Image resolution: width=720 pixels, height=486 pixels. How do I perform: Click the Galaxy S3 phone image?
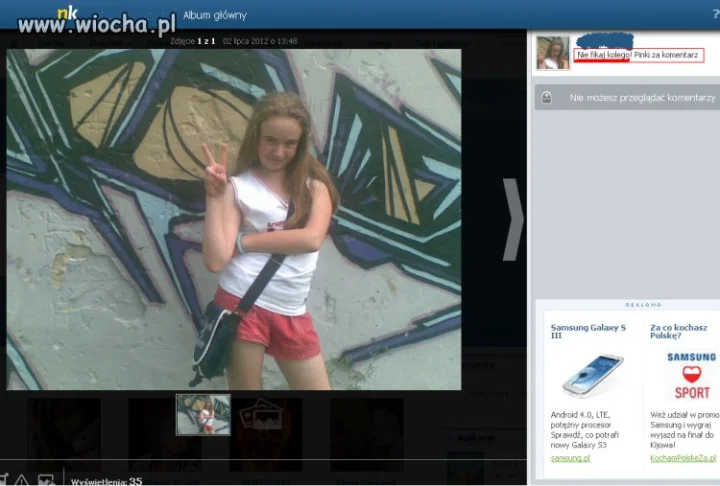592,375
